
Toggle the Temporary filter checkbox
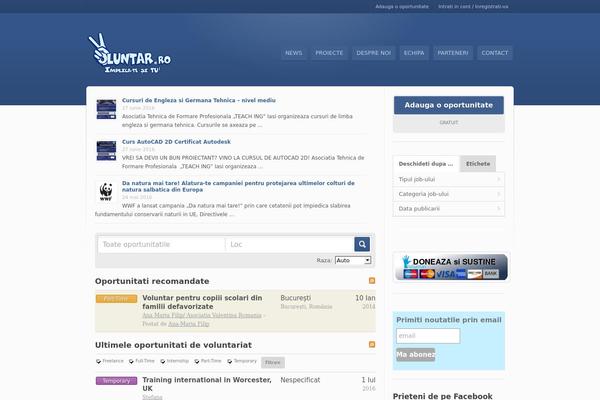pos(230,361)
